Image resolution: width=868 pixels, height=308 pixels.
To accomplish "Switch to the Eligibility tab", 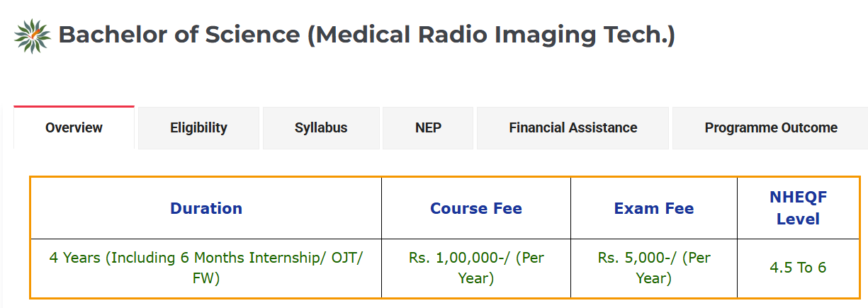I will [x=198, y=128].
